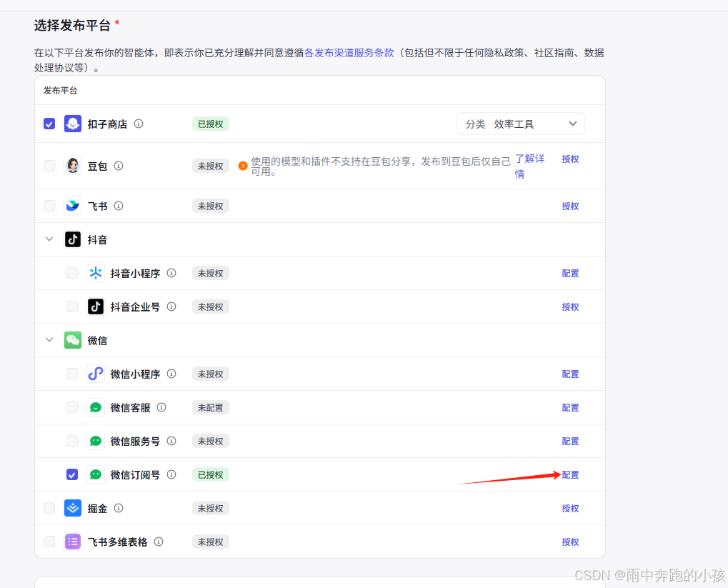Click 已授权 badge in 微信订阅号 row
This screenshot has width=728, height=588.
coord(210,474)
